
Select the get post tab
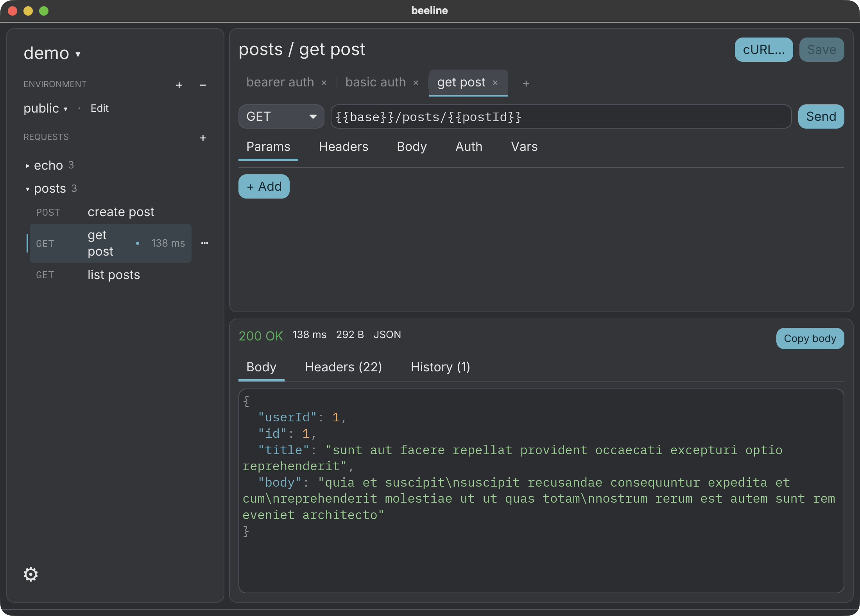pyautogui.click(x=461, y=82)
